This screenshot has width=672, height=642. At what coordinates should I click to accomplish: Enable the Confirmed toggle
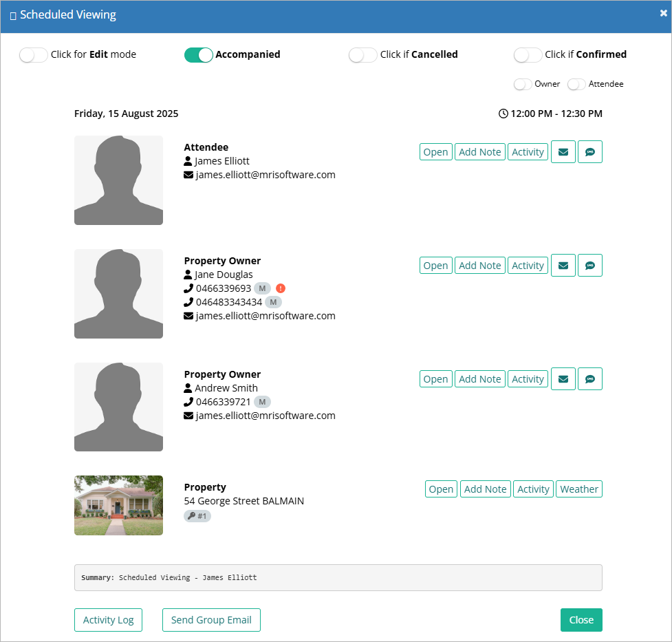coord(528,54)
